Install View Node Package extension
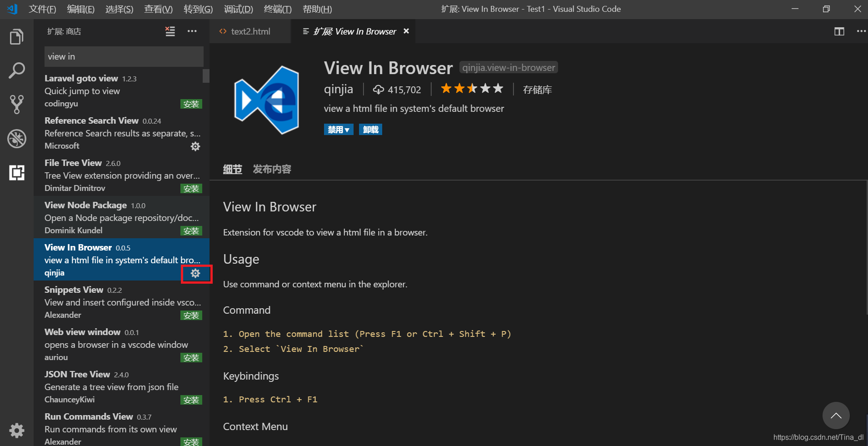Screen dimensions: 868x446 click(x=191, y=231)
